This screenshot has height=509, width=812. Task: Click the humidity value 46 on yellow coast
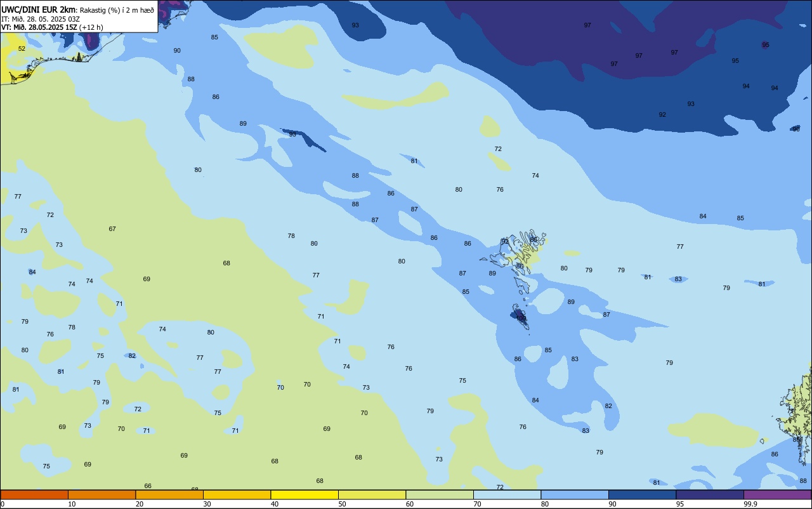pos(26,75)
